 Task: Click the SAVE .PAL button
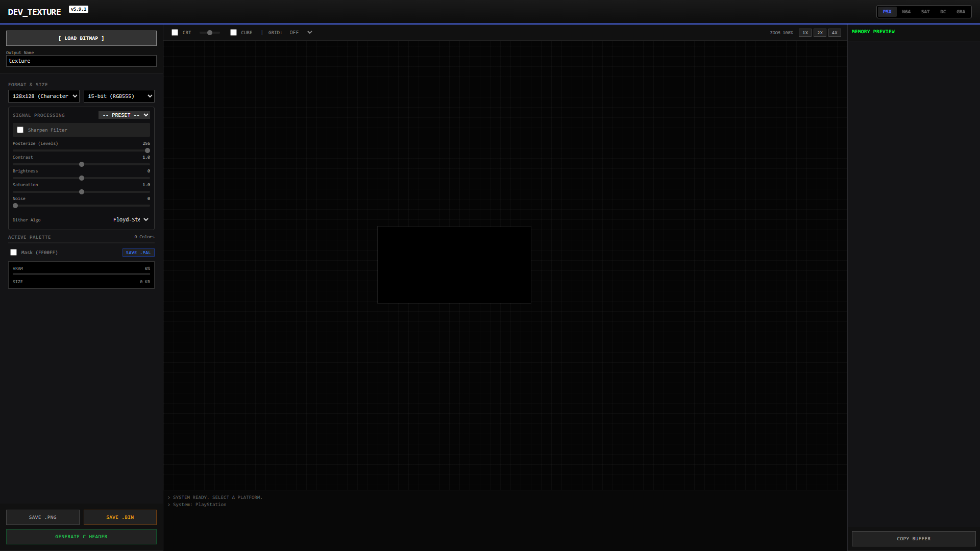tap(138, 253)
